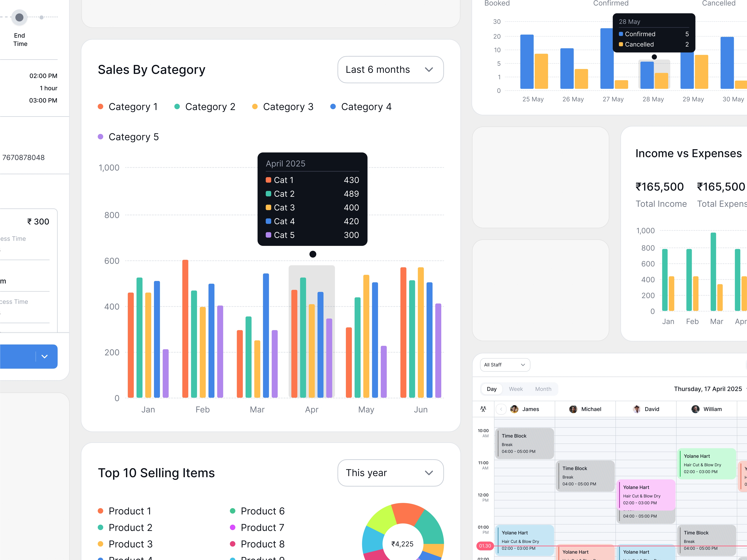Viewport: 747px width, 560px height.
Task: Toggle Product 1 legend item
Action: pyautogui.click(x=124, y=511)
